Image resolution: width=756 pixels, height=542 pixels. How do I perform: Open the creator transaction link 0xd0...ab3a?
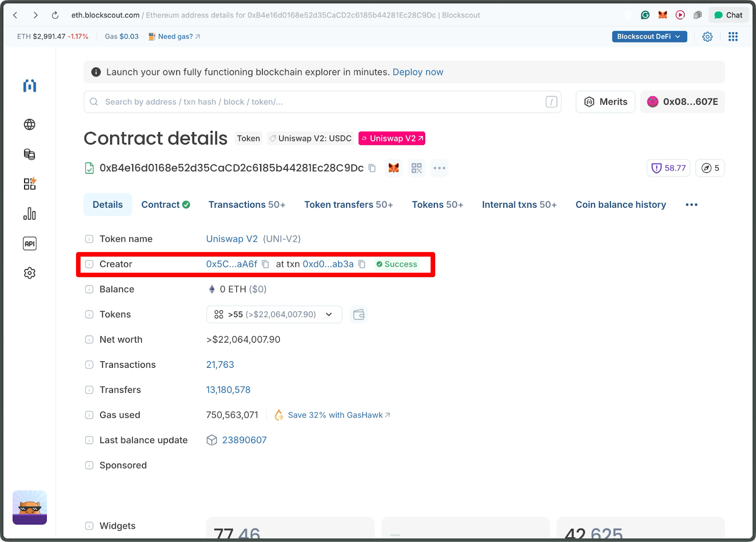coord(328,264)
